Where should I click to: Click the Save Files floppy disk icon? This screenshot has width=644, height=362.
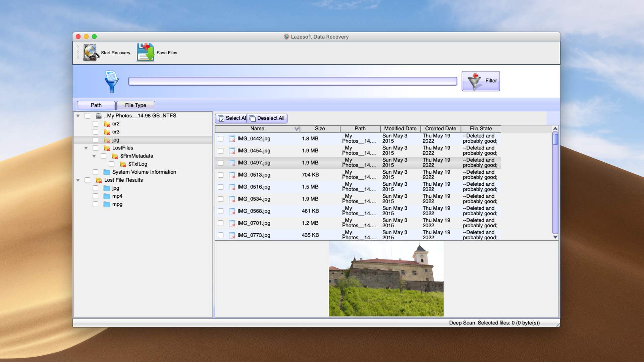146,52
